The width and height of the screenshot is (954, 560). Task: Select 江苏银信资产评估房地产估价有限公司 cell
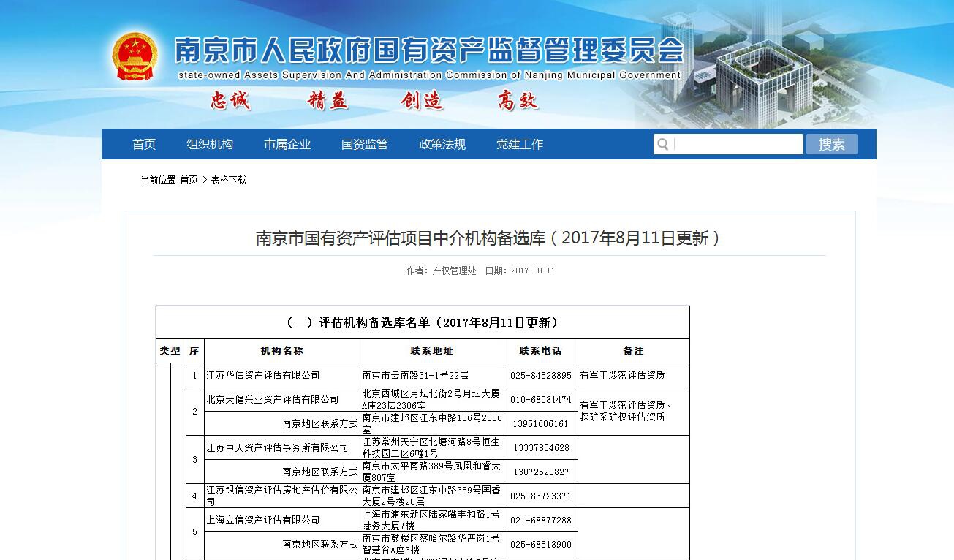pyautogui.click(x=282, y=496)
